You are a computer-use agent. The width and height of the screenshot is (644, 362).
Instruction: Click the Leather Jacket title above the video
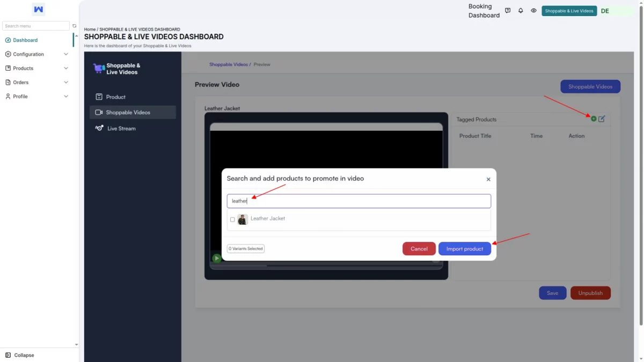(x=222, y=108)
